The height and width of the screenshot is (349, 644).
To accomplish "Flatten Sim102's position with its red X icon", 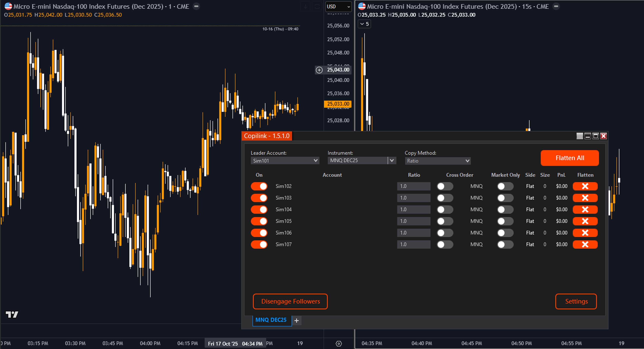I will tap(585, 186).
